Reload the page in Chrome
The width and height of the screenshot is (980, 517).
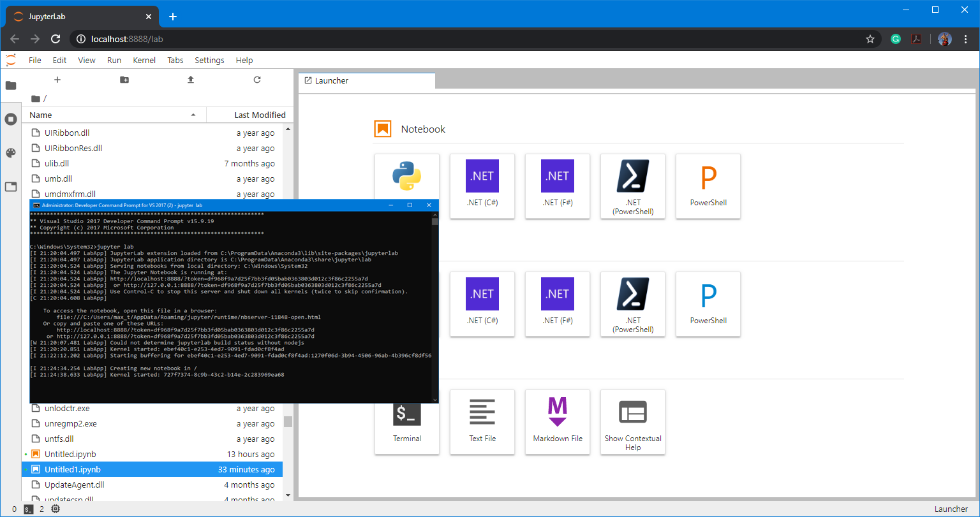(56, 39)
